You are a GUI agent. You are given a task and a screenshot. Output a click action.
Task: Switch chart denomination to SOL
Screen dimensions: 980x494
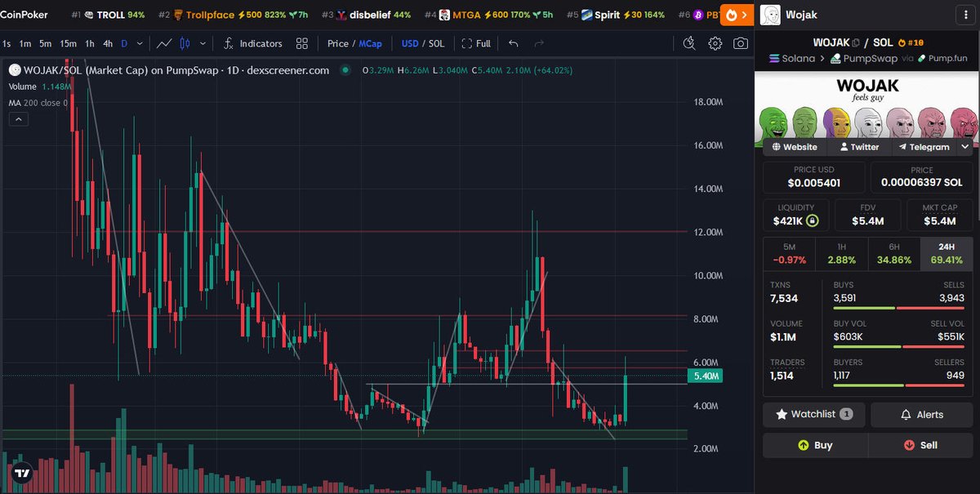tap(437, 43)
